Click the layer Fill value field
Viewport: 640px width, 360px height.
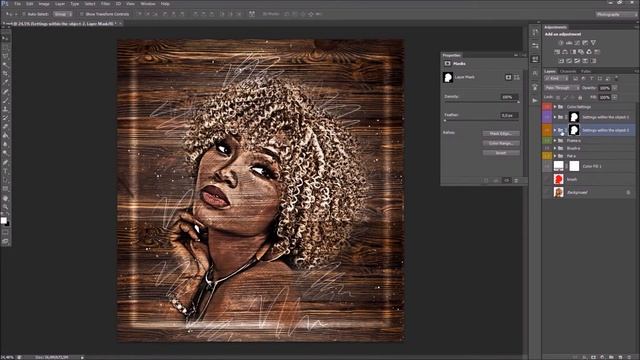tap(604, 97)
